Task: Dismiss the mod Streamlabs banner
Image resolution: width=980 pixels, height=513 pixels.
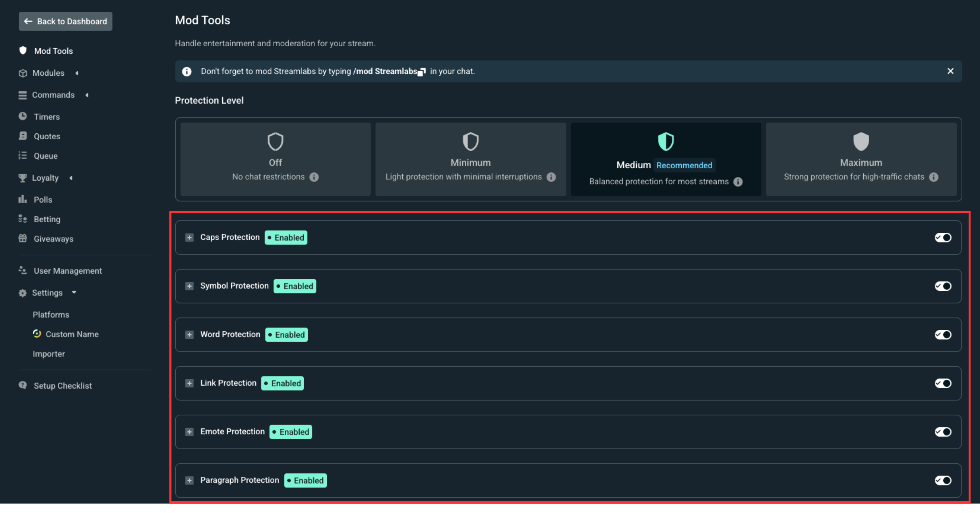Action: point(950,71)
